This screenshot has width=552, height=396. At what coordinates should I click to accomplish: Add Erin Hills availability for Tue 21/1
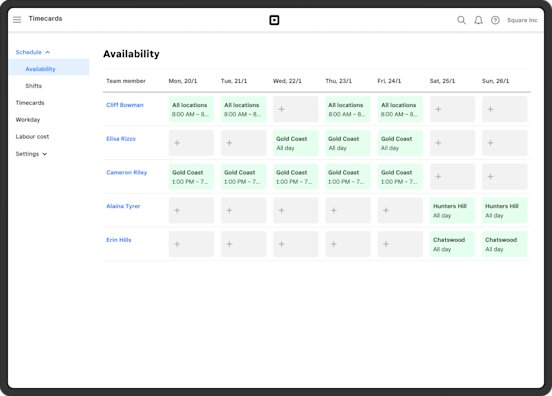click(243, 244)
